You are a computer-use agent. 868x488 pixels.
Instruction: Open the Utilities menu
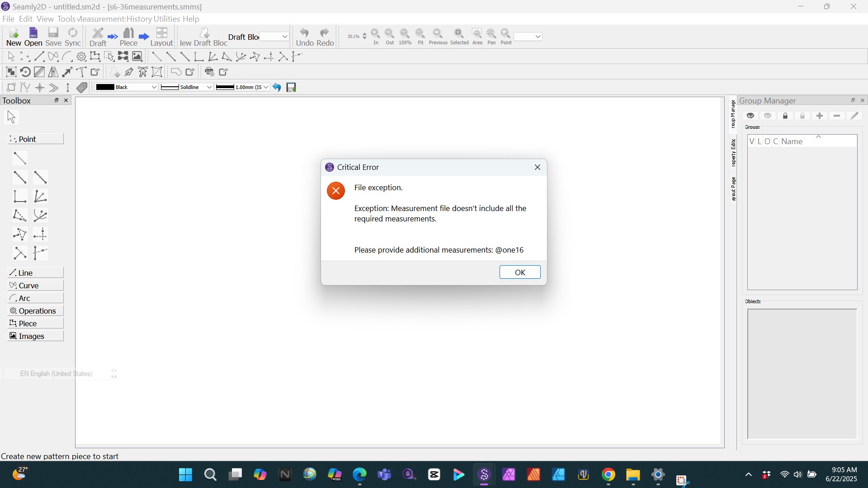[167, 19]
